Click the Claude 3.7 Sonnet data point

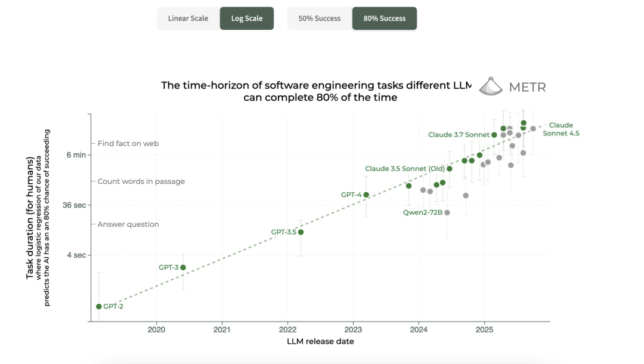[494, 135]
